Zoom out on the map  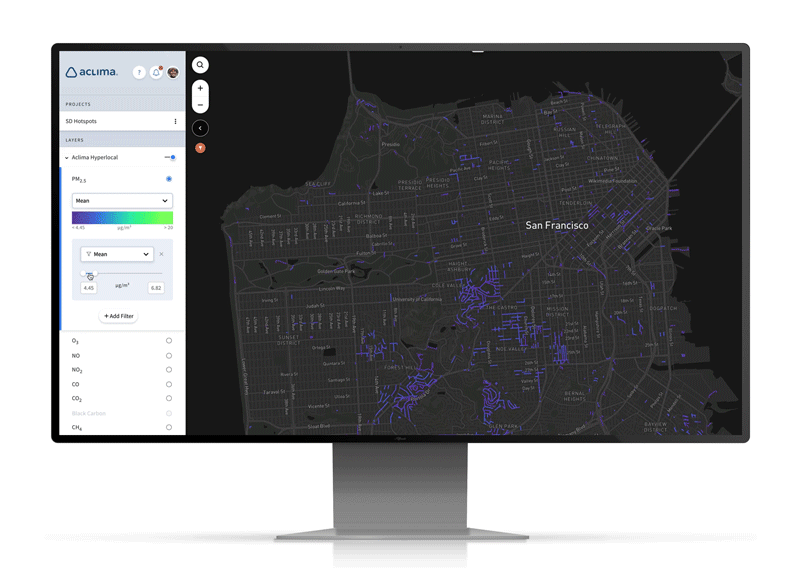tap(200, 105)
